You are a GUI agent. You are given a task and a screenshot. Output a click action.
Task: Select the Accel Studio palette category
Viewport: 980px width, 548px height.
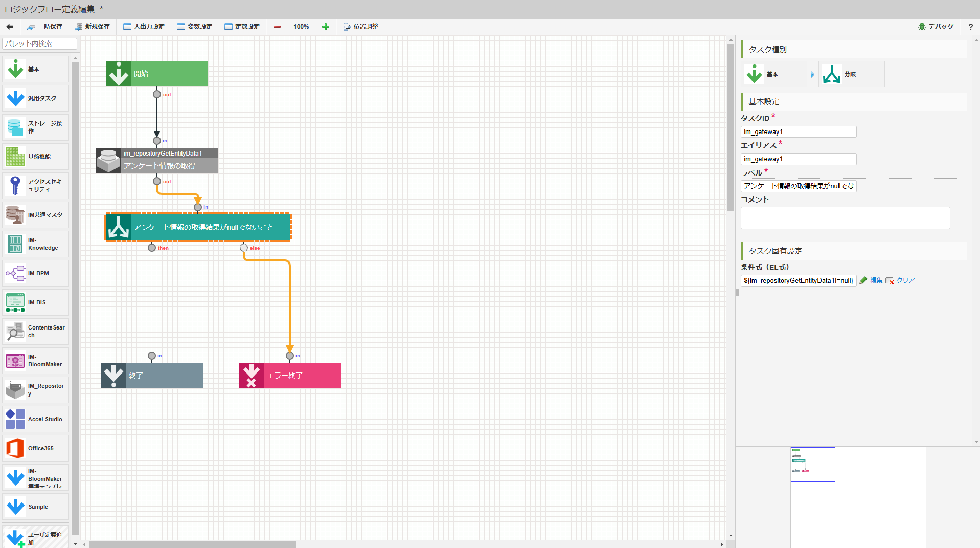(35, 420)
